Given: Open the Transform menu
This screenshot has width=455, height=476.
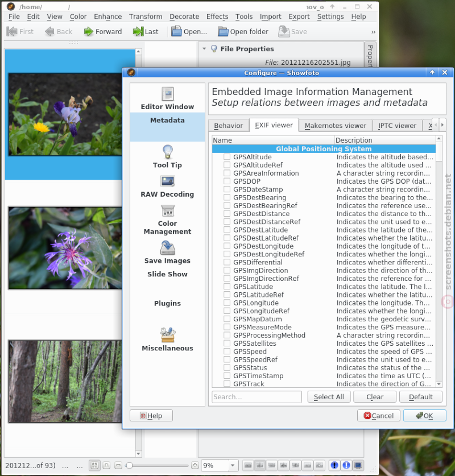Looking at the screenshot, I should click(x=146, y=16).
